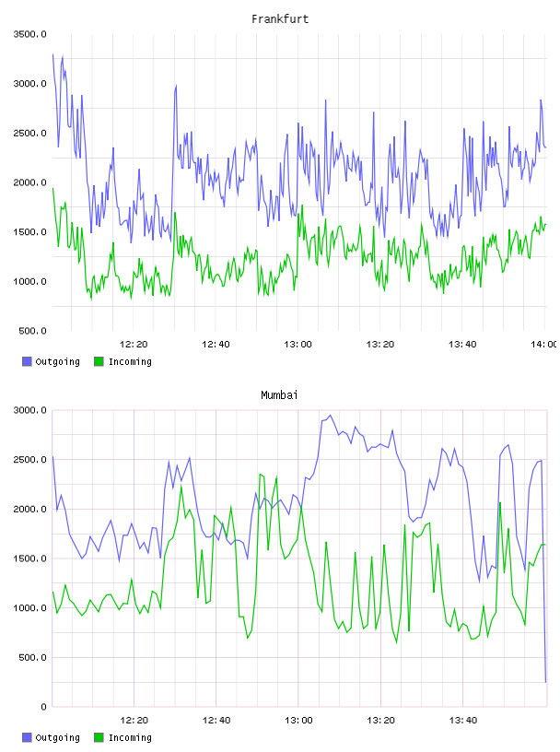
Task: Click the 500.0 y-axis label on Mumbai chart
Action: (x=32, y=657)
